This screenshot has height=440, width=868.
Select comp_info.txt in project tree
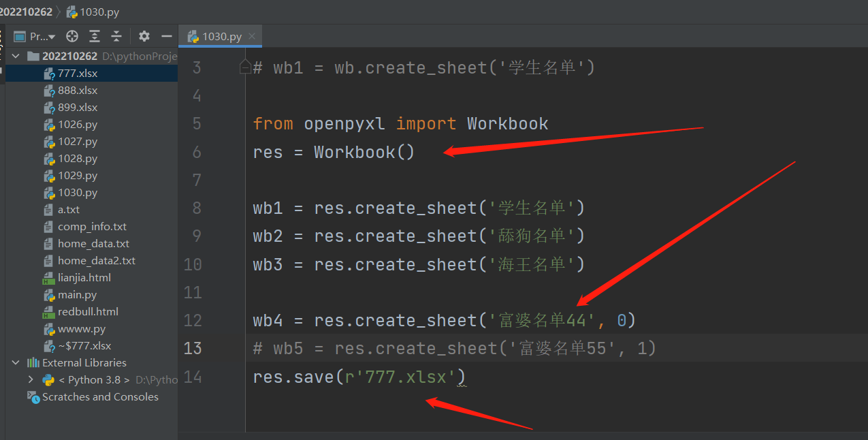pyautogui.click(x=92, y=227)
